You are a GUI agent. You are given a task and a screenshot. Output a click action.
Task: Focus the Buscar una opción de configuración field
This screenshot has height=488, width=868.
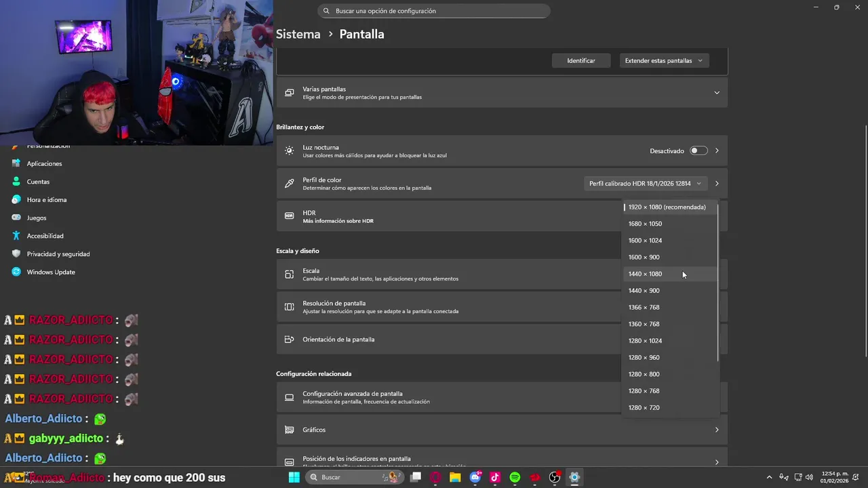pyautogui.click(x=434, y=11)
